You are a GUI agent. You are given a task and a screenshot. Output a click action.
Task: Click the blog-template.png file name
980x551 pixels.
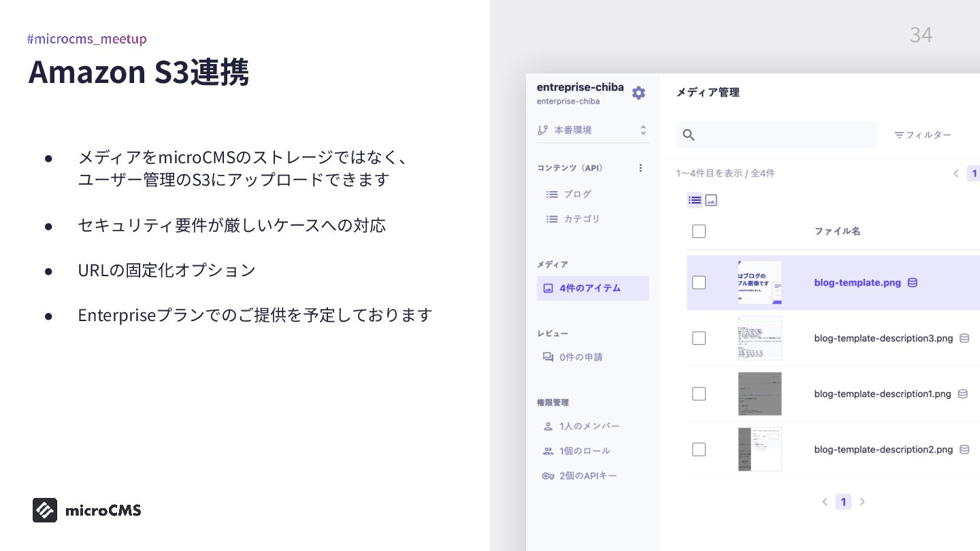coord(857,282)
